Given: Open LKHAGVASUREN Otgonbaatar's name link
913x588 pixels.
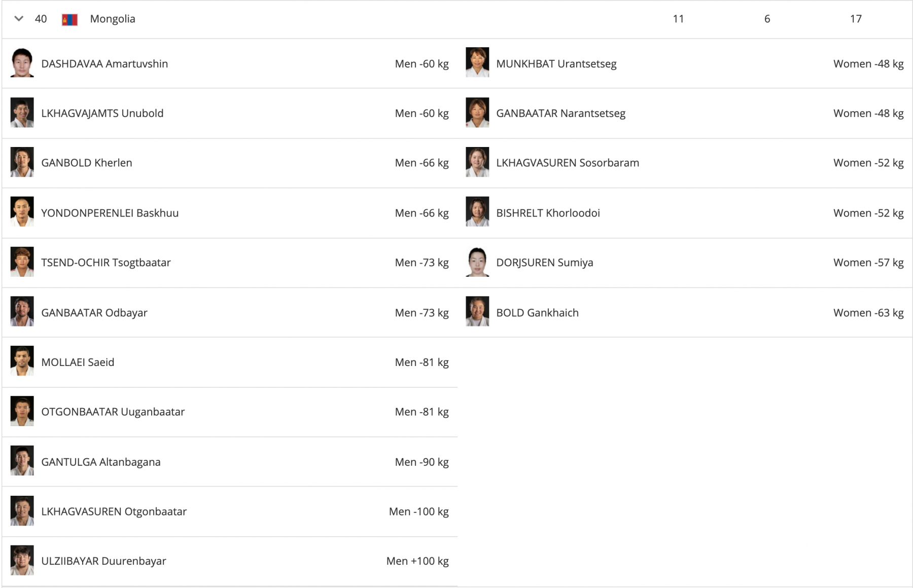Looking at the screenshot, I should point(114,511).
